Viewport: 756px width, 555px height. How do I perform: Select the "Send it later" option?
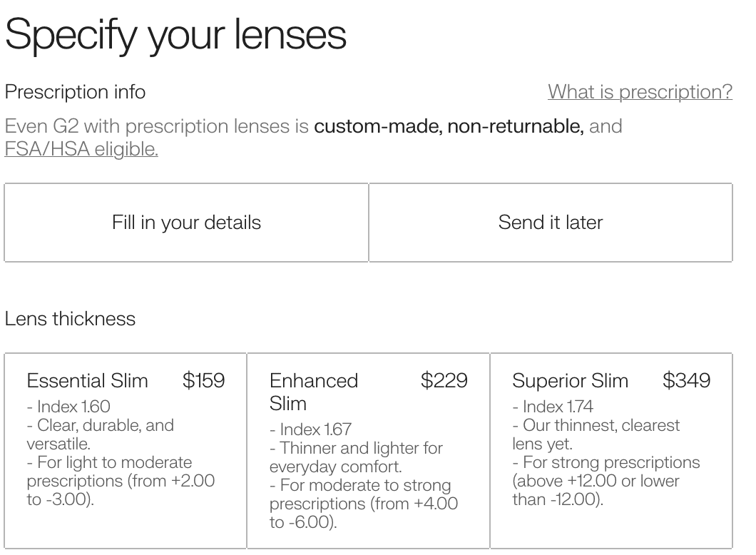point(551,223)
